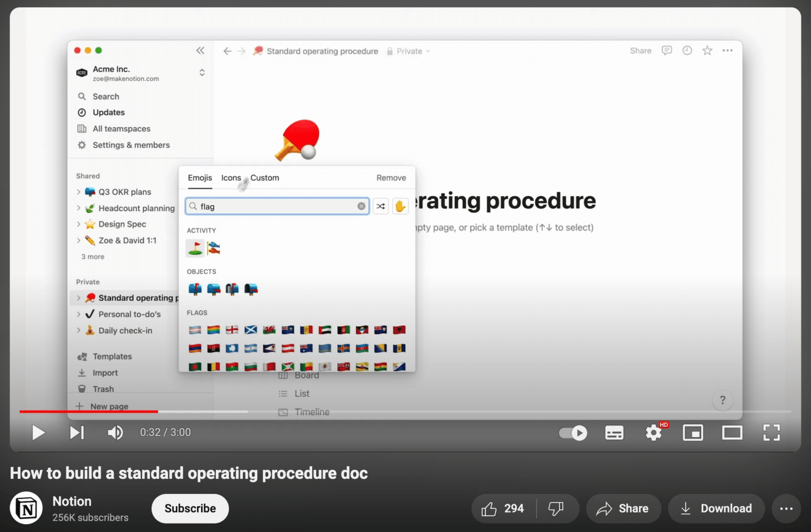Expand the Acme Inc workspace switcher
This screenshot has height=532, width=811.
[x=202, y=72]
